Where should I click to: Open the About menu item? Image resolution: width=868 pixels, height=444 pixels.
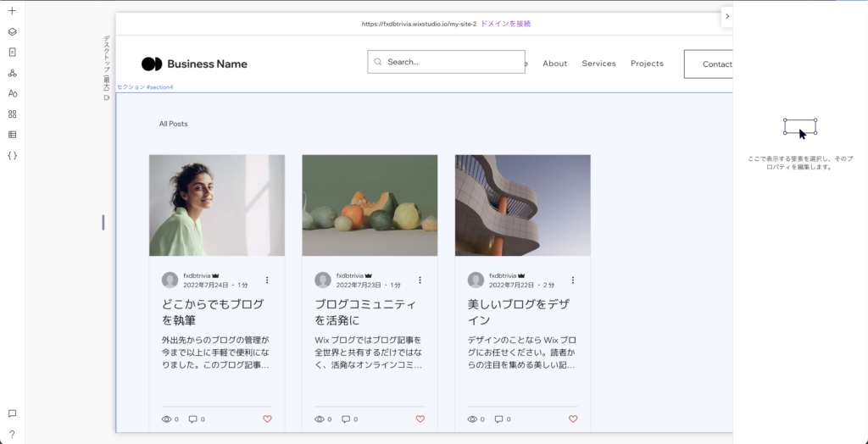pyautogui.click(x=554, y=64)
